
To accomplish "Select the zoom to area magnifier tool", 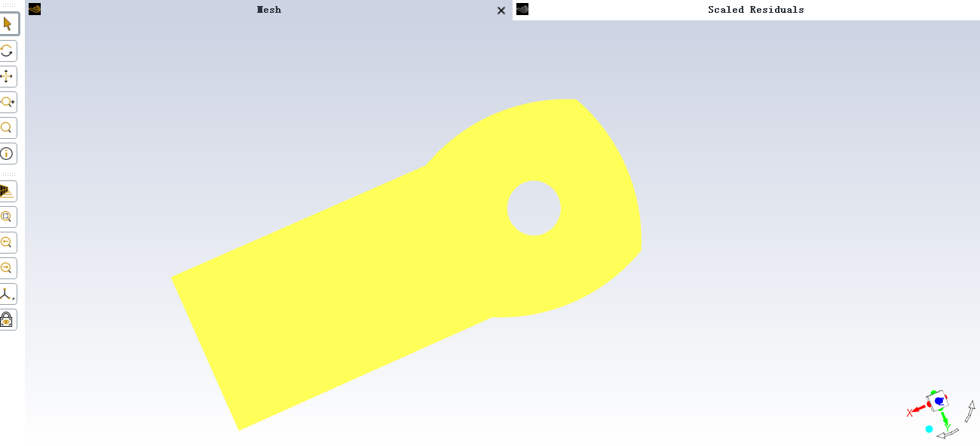I will coord(8,128).
